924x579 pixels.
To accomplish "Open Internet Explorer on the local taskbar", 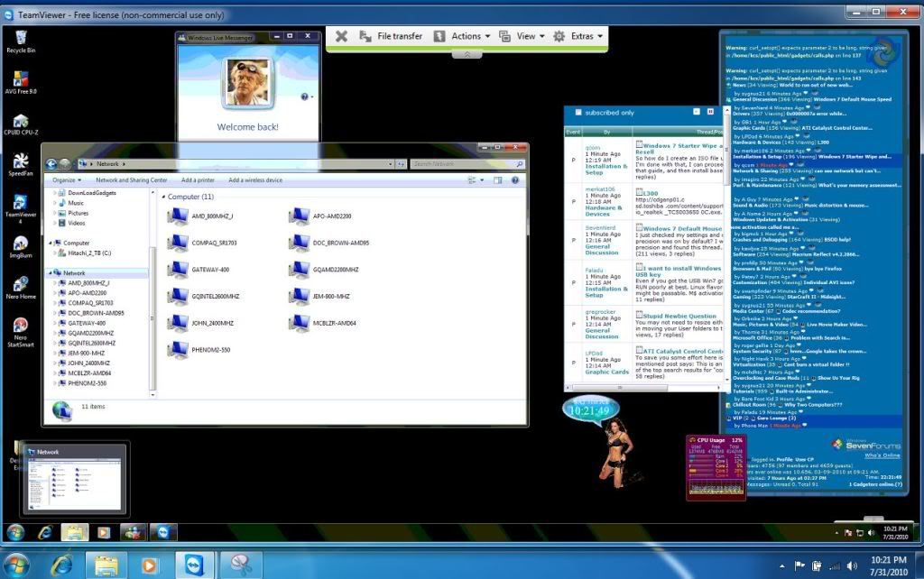I will click(61, 566).
